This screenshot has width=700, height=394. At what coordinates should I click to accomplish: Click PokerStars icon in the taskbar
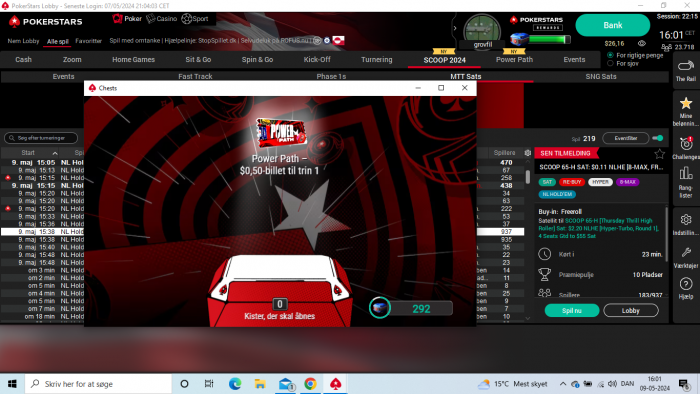tap(336, 384)
